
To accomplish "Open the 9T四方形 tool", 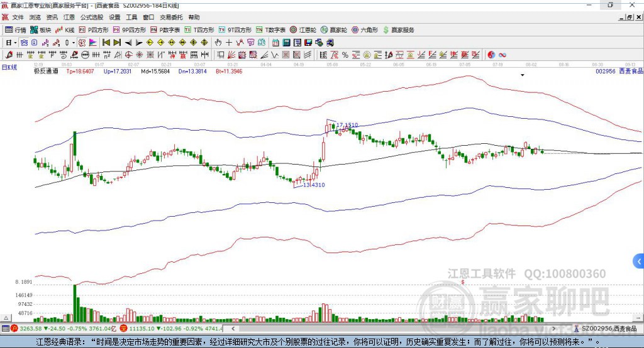I will click(235, 30).
